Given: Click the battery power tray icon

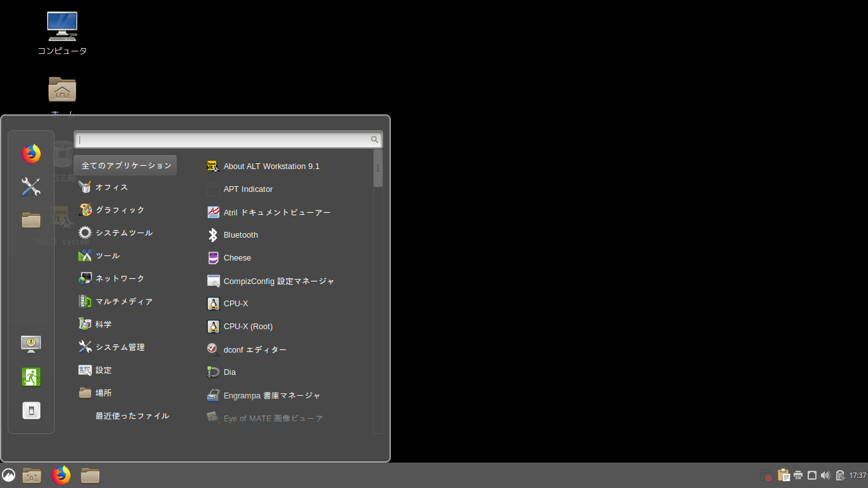Looking at the screenshot, I should [840, 475].
